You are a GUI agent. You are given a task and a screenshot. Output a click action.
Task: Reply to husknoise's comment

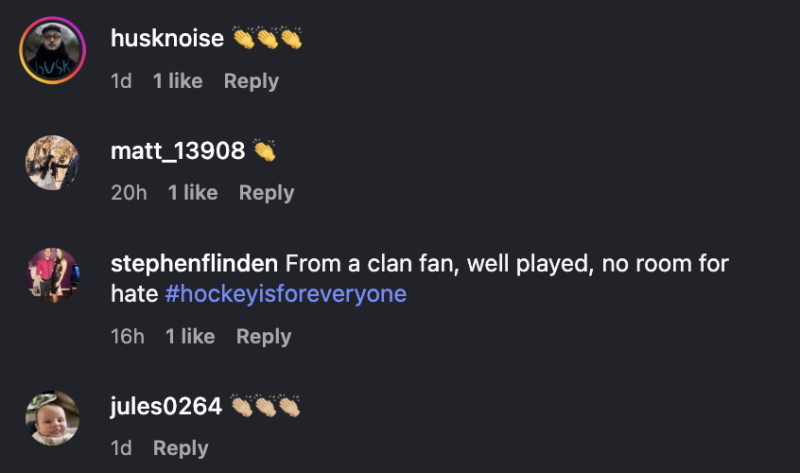pos(251,81)
